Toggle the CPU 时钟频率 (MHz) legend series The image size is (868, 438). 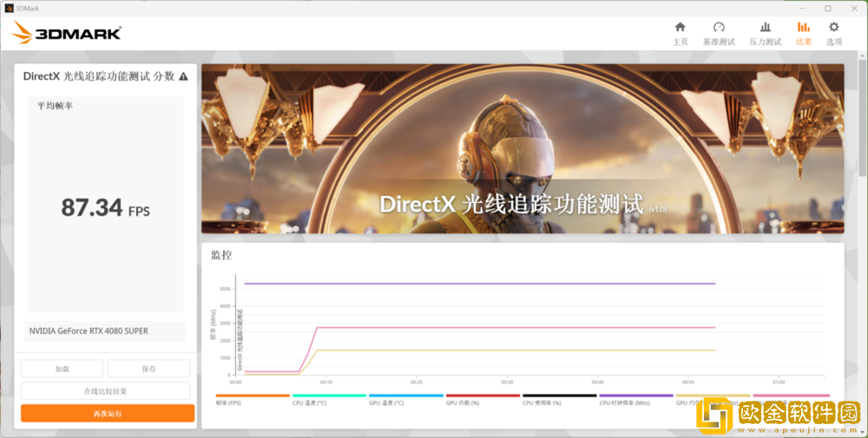coord(635,399)
